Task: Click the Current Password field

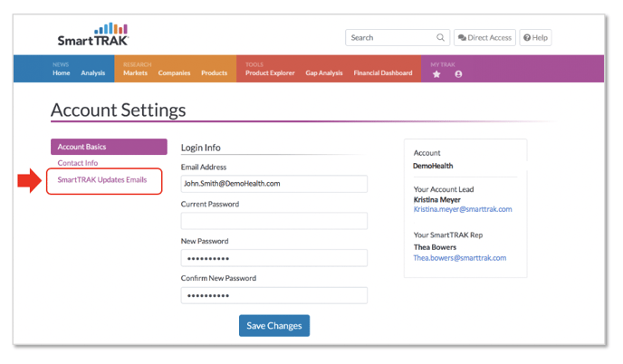Action: coord(274,221)
